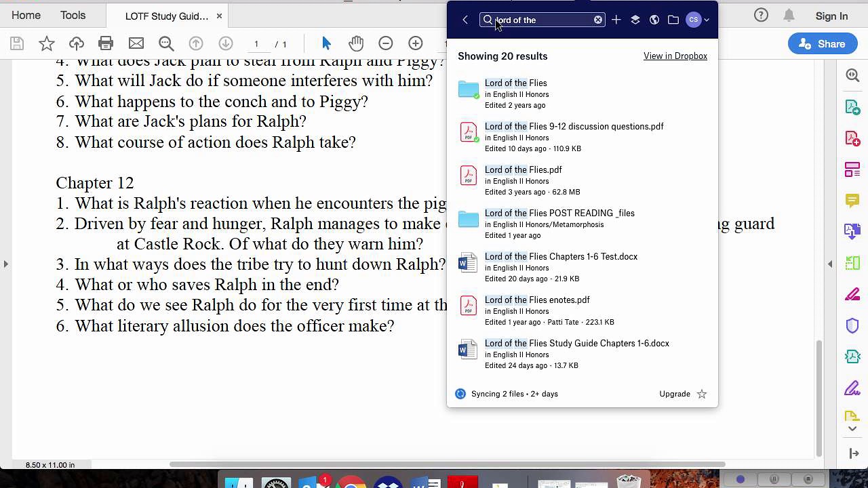Image resolution: width=868 pixels, height=488 pixels.
Task: Open the Export PDF tool
Action: (852, 107)
